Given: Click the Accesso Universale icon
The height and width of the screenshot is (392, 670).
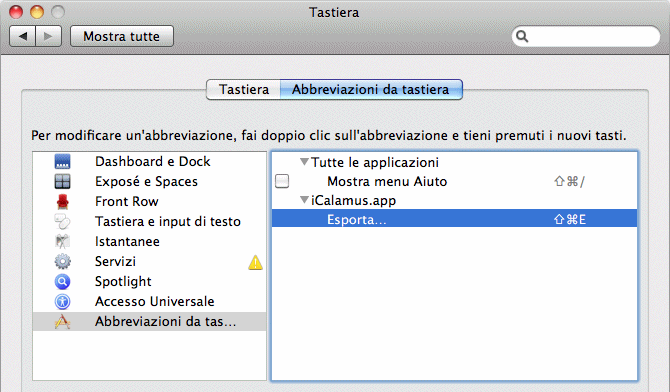Looking at the screenshot, I should click(x=62, y=301).
